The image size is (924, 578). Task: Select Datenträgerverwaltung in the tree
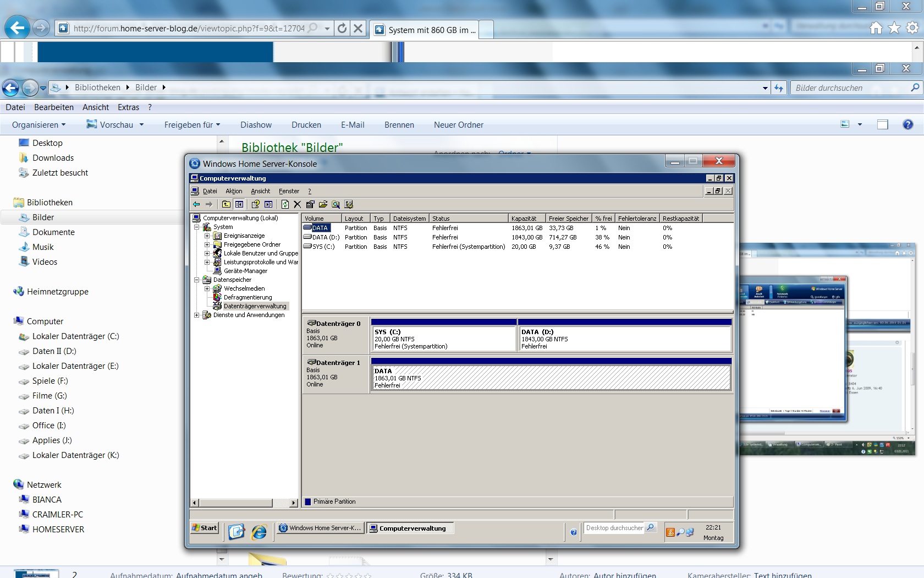(x=255, y=306)
